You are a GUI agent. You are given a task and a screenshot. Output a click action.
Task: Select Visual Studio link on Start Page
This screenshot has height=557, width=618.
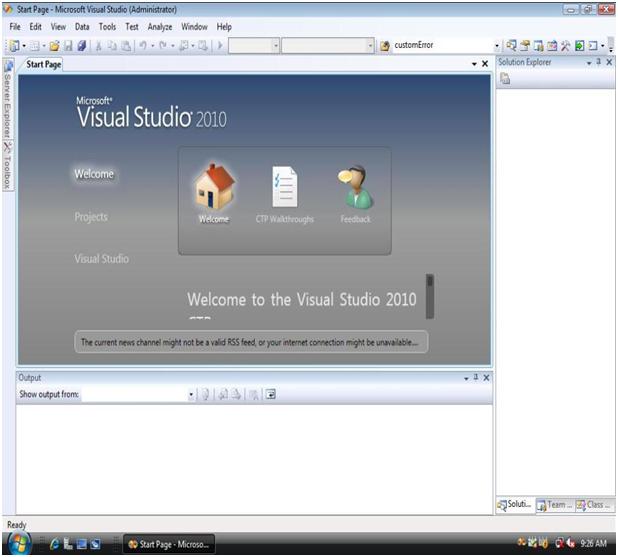(101, 259)
